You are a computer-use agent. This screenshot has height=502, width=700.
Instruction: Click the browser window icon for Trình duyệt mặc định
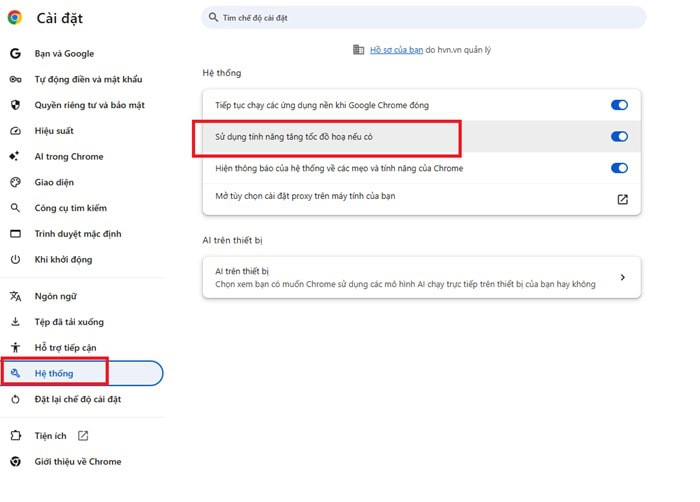[15, 234]
